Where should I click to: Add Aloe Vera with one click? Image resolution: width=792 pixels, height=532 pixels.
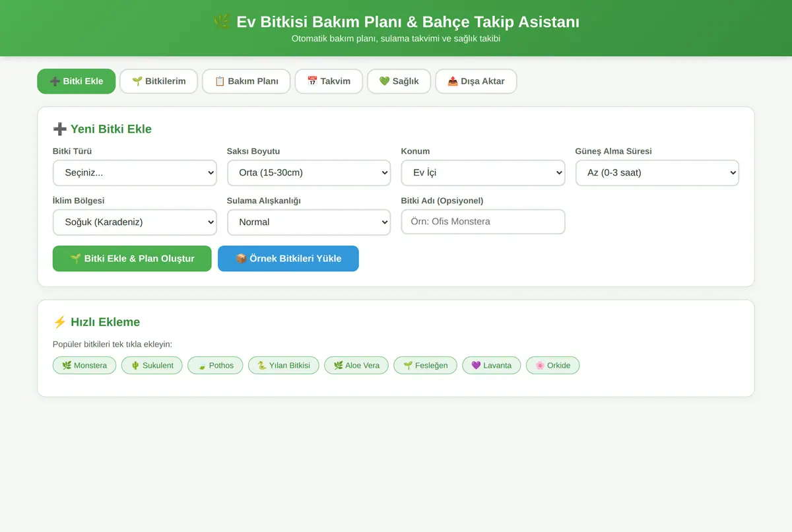coord(356,365)
